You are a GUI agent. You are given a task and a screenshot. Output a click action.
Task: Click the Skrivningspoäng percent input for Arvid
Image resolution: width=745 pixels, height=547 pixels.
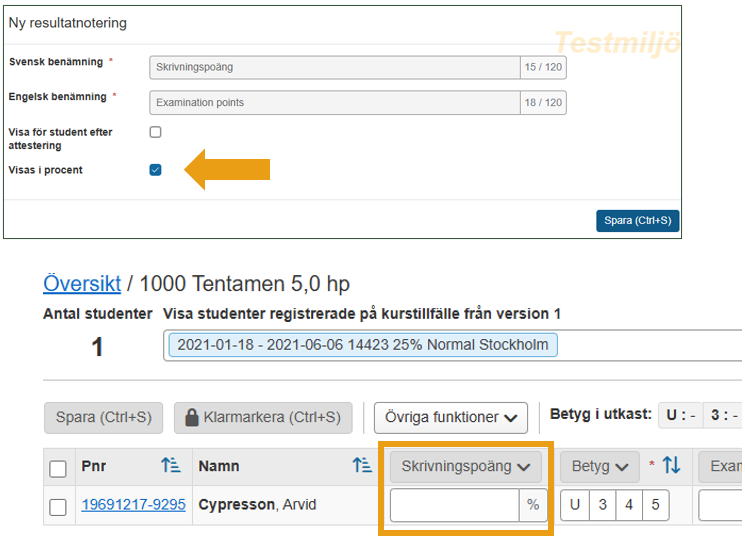point(455,506)
